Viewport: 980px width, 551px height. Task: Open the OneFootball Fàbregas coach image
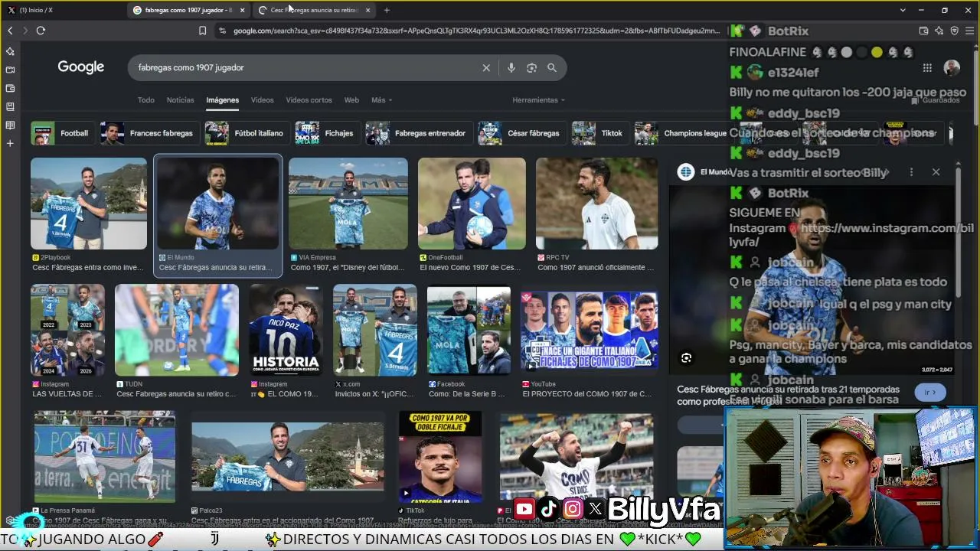(472, 204)
